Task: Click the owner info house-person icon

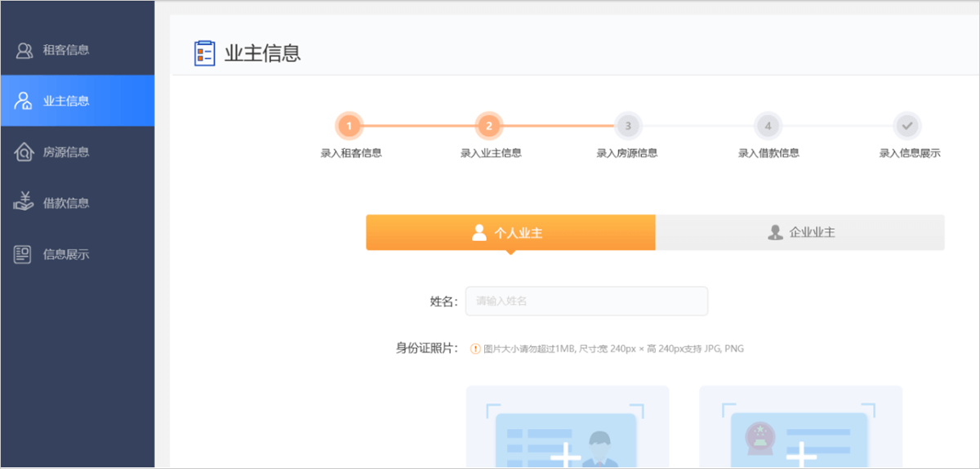Action: click(24, 101)
